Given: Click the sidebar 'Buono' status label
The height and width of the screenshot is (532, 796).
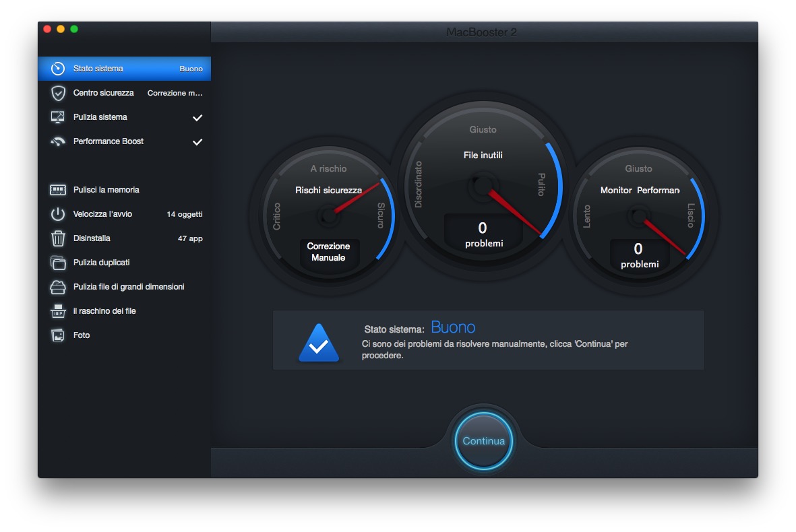Looking at the screenshot, I should tap(191, 69).
